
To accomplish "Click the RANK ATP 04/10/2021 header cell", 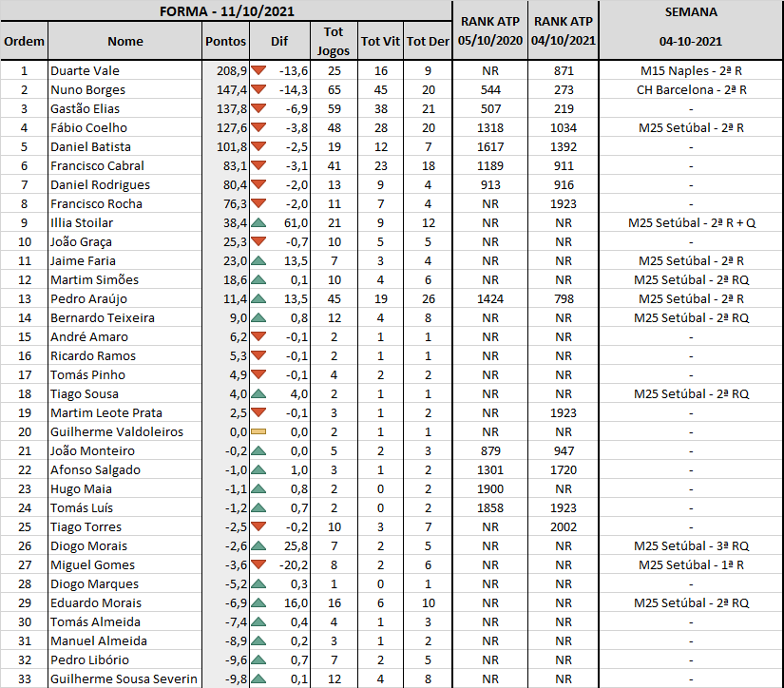I will coord(564,31).
